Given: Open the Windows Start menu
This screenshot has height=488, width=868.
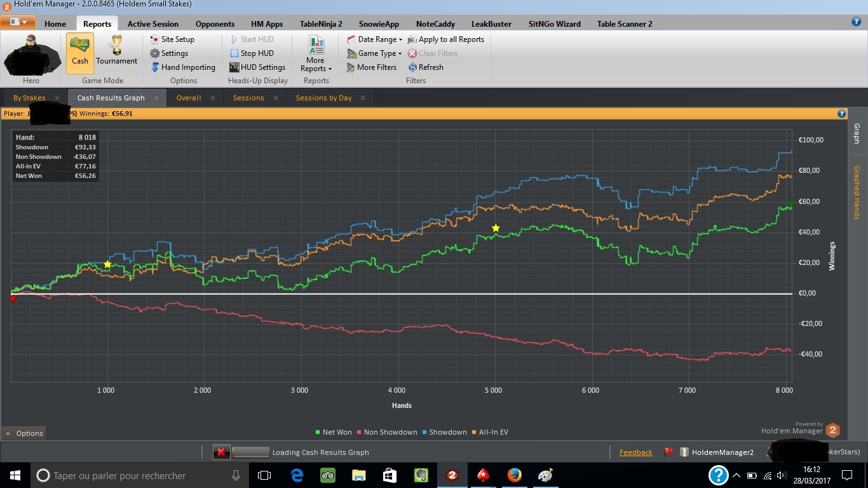Looking at the screenshot, I should (15, 475).
